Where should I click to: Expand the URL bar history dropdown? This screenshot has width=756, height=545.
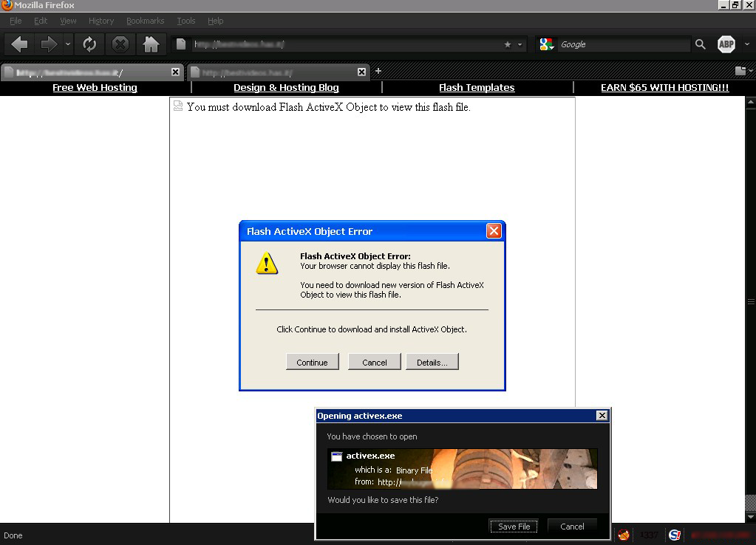(520, 44)
